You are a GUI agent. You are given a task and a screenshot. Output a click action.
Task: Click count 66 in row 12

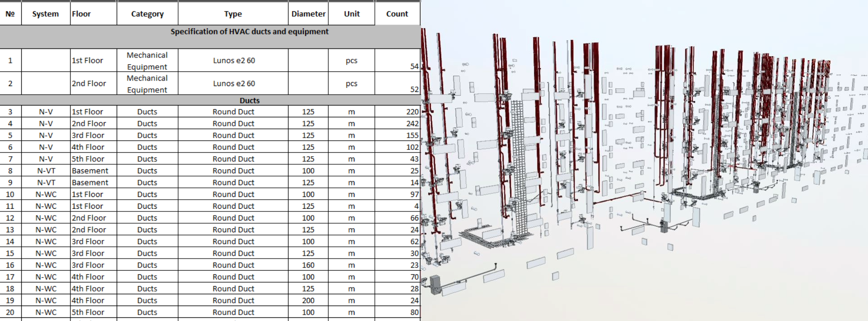coord(397,217)
